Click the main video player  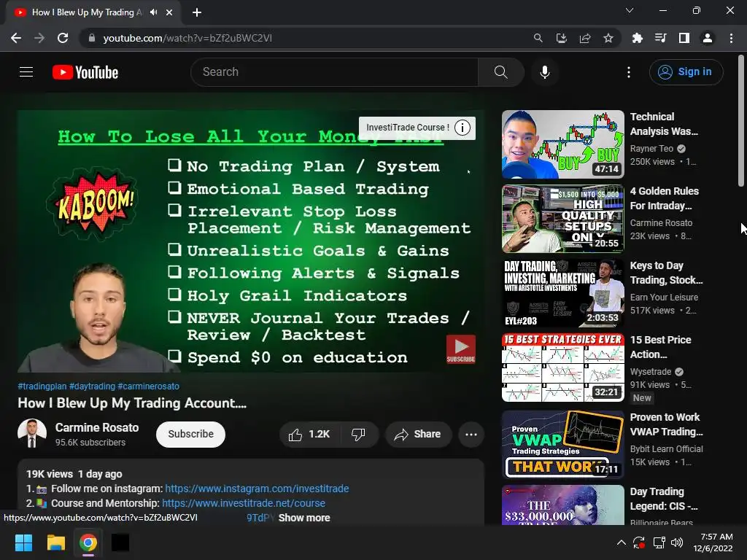(x=251, y=241)
